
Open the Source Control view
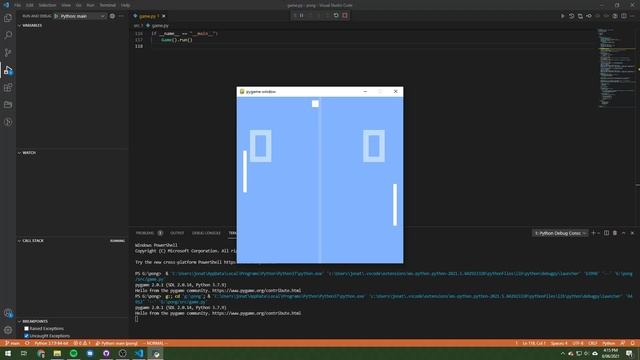click(8, 53)
